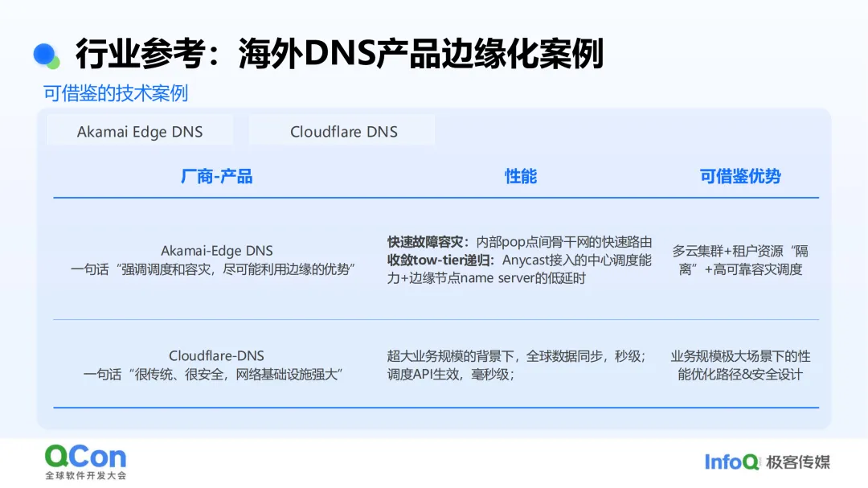868x488 pixels.
Task: Select the Cloudflare DNS tab
Action: pos(342,131)
